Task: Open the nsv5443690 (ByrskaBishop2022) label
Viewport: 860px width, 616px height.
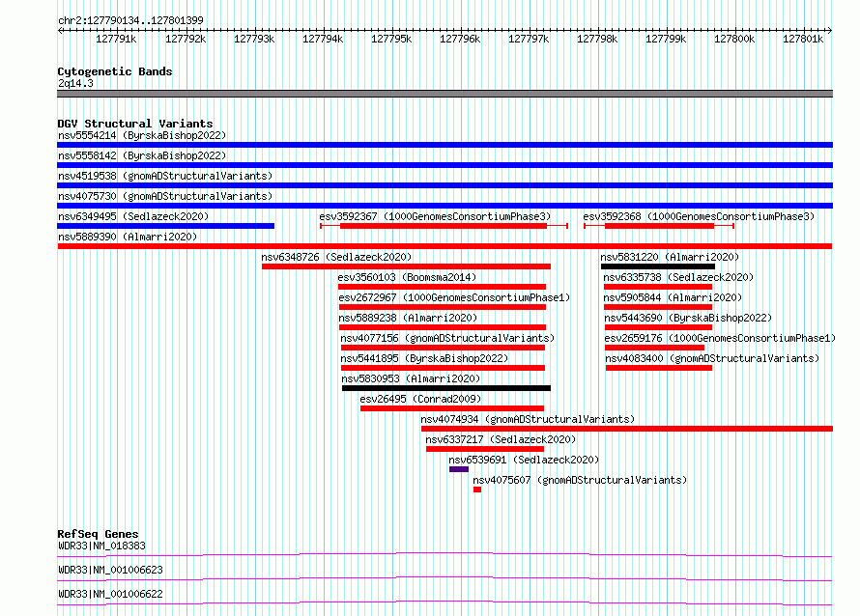Action: [688, 318]
